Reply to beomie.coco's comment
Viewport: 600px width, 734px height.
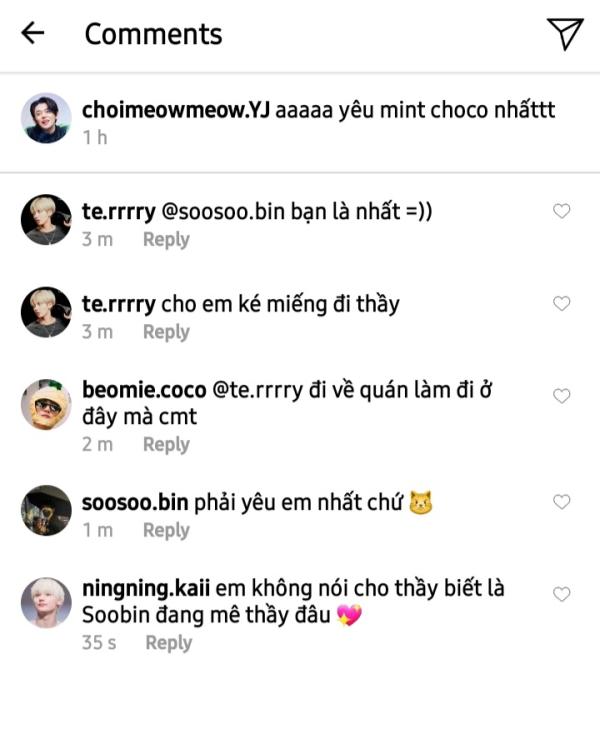[x=166, y=444]
